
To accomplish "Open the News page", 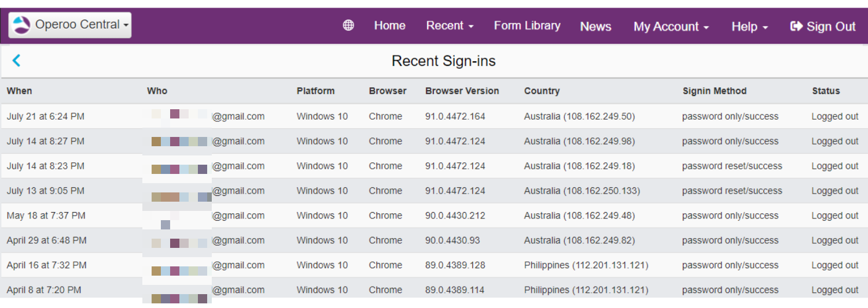I will [x=595, y=27].
